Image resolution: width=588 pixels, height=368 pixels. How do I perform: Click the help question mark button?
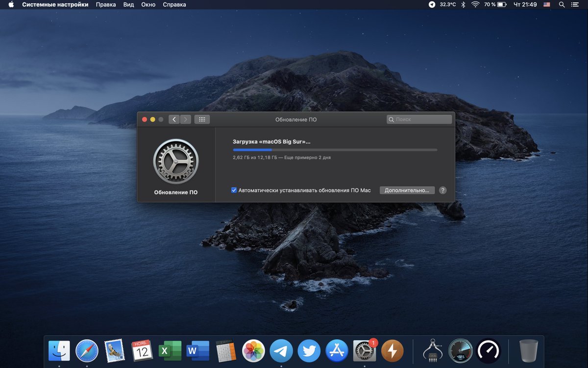[442, 190]
